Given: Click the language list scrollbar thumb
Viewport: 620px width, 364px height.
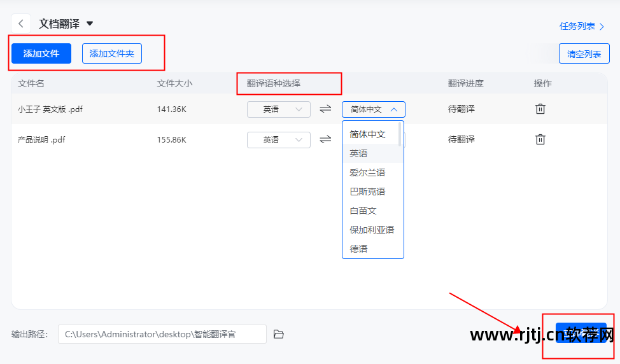Looking at the screenshot, I should pyautogui.click(x=400, y=134).
